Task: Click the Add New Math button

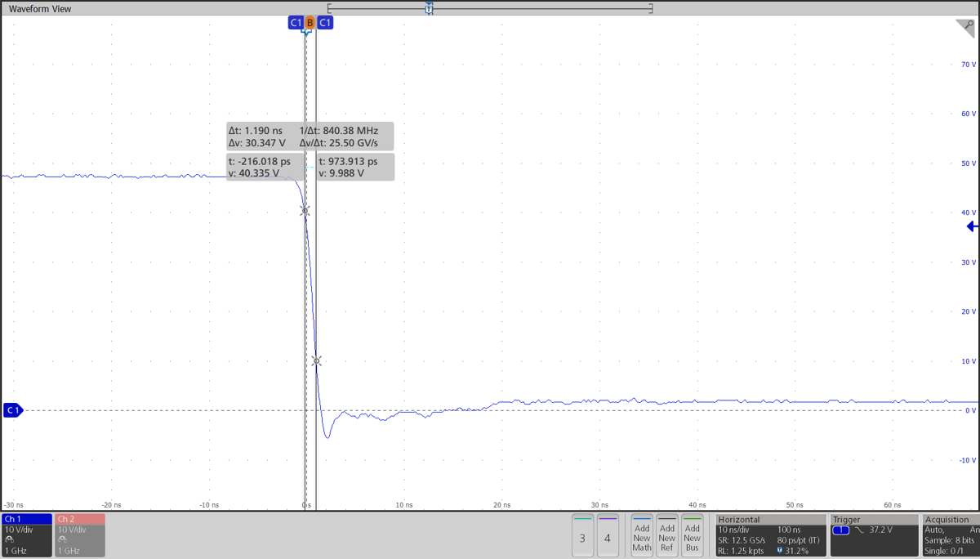Action: [641, 537]
